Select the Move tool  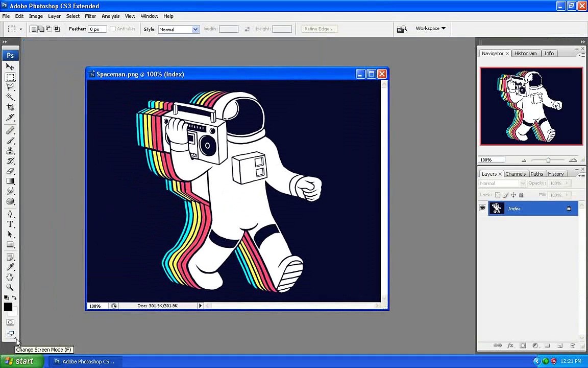pos(10,67)
